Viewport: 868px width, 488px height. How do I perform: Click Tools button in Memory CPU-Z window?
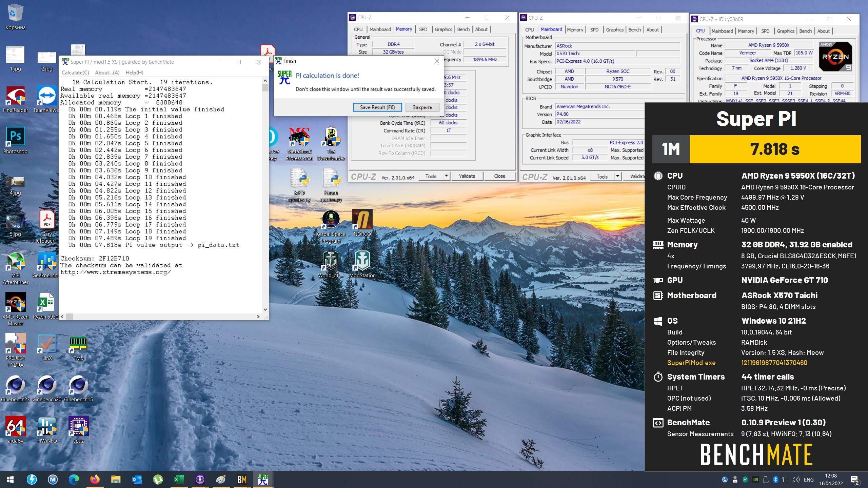click(431, 176)
